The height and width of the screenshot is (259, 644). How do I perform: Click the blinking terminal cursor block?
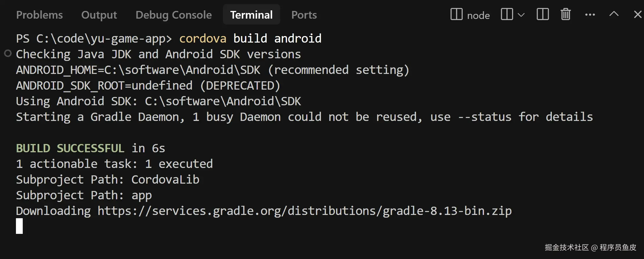pyautogui.click(x=19, y=226)
